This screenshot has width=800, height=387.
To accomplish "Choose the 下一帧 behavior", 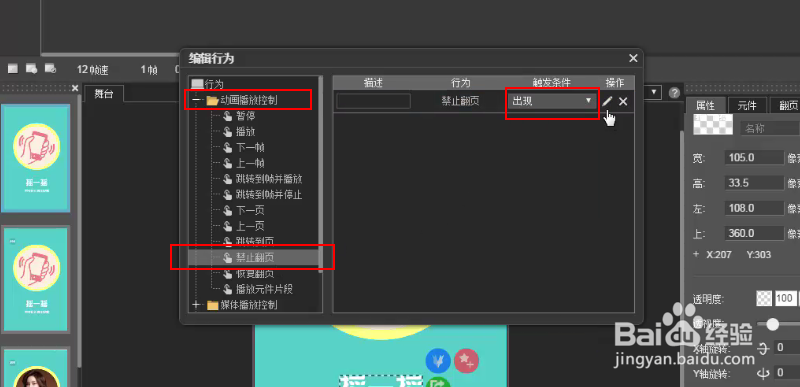I will (250, 148).
